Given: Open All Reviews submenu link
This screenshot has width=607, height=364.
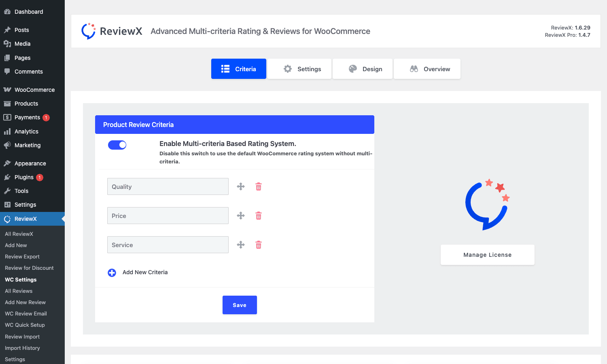Looking at the screenshot, I should (19, 291).
